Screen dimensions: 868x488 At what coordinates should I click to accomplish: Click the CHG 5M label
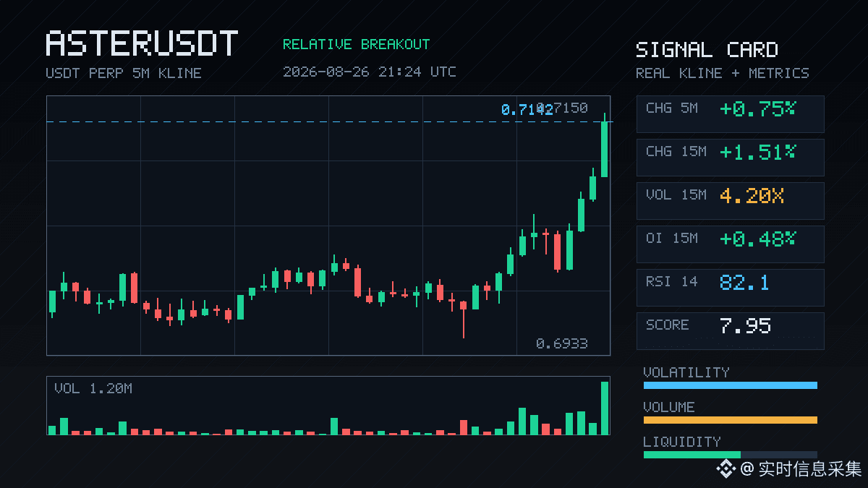(x=672, y=108)
